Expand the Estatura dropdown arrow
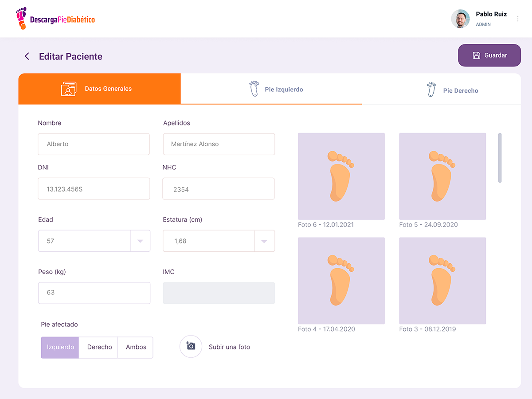 (x=264, y=241)
